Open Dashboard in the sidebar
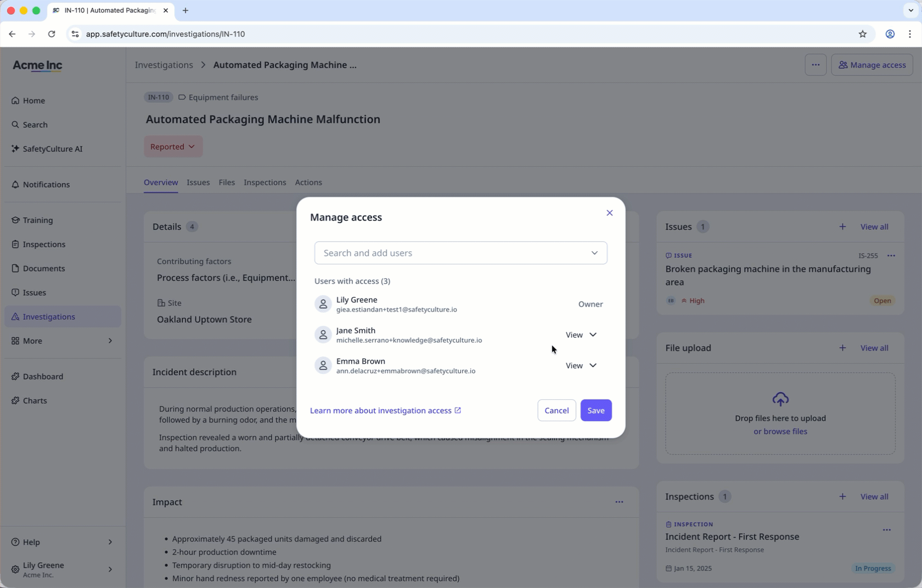This screenshot has height=588, width=922. pos(63,376)
